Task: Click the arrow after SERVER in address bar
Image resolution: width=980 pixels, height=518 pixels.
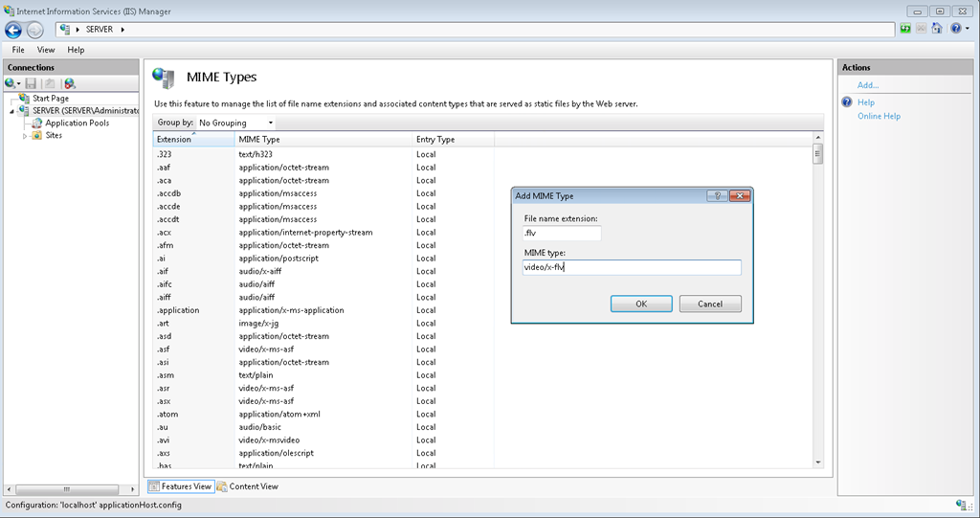Action: (122, 30)
